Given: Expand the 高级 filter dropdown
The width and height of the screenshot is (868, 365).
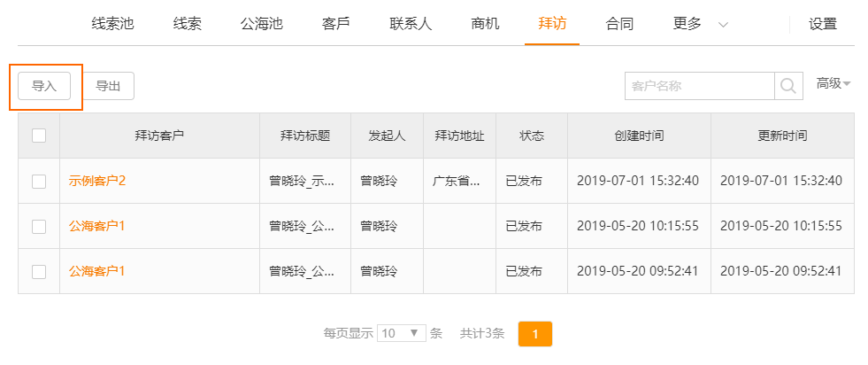Looking at the screenshot, I should click(833, 83).
